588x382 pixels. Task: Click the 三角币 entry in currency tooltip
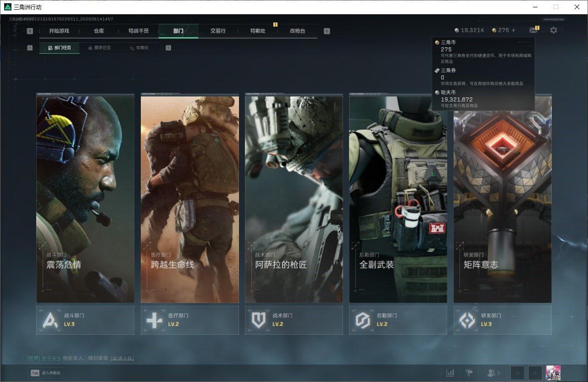pos(483,51)
